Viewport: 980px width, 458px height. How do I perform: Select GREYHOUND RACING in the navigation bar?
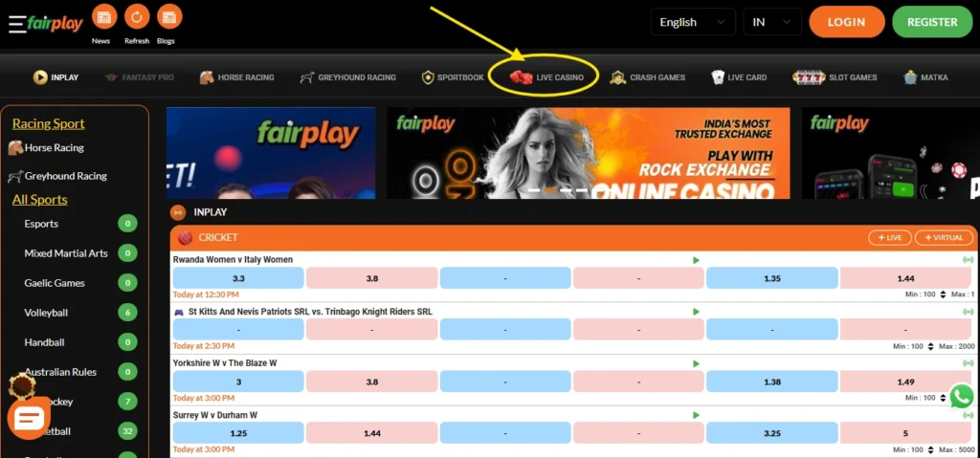click(347, 77)
